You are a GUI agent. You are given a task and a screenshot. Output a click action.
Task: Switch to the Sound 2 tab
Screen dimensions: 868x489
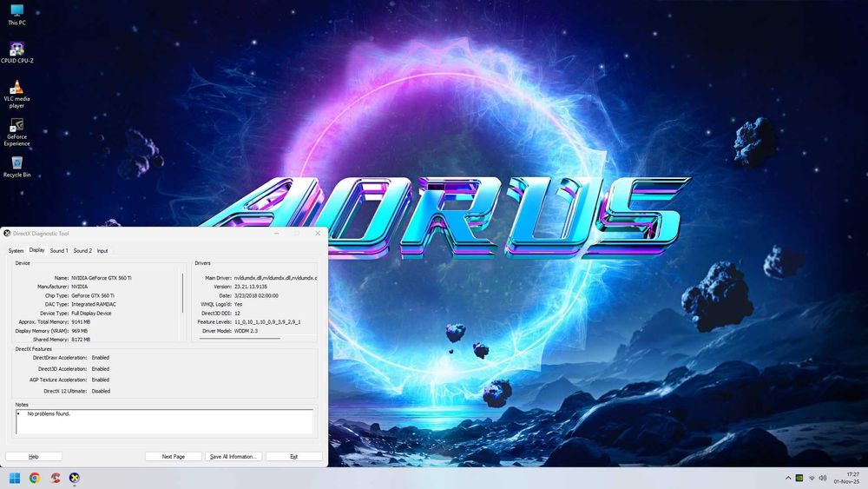coord(82,251)
